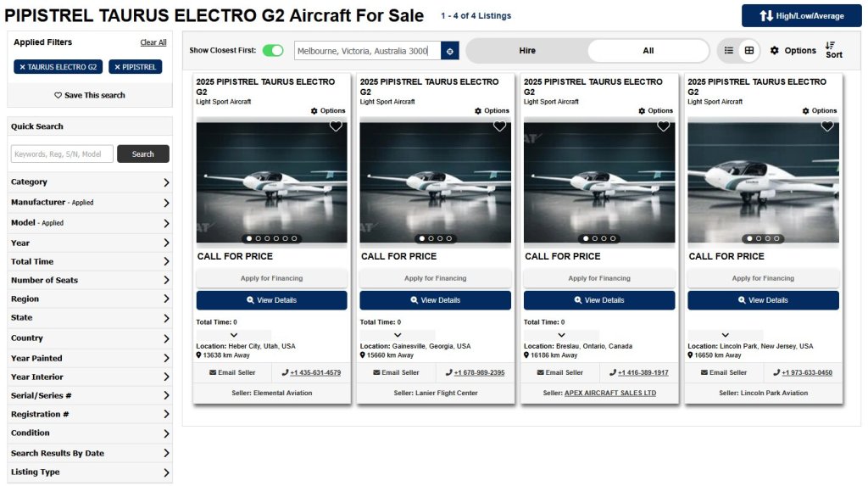Expand the Category filter section
This screenshot has height=486, width=868.
click(x=89, y=182)
